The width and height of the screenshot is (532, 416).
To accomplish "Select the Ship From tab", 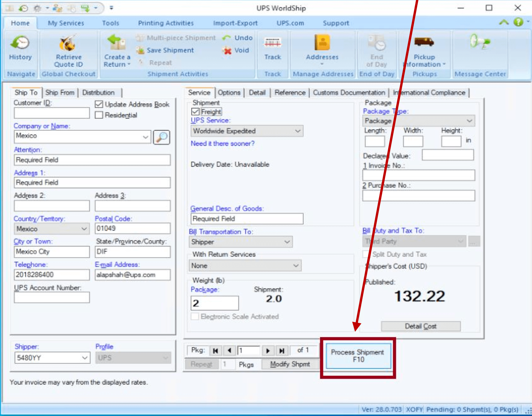I will 60,93.
